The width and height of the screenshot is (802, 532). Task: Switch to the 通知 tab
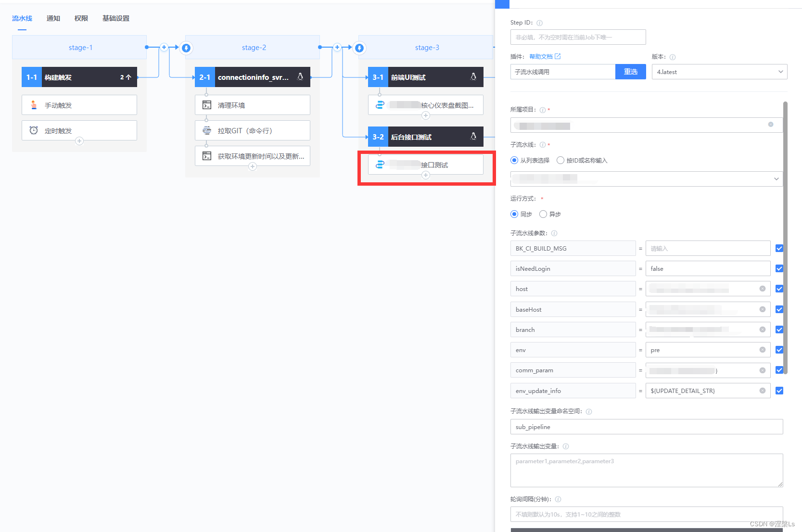(53, 18)
